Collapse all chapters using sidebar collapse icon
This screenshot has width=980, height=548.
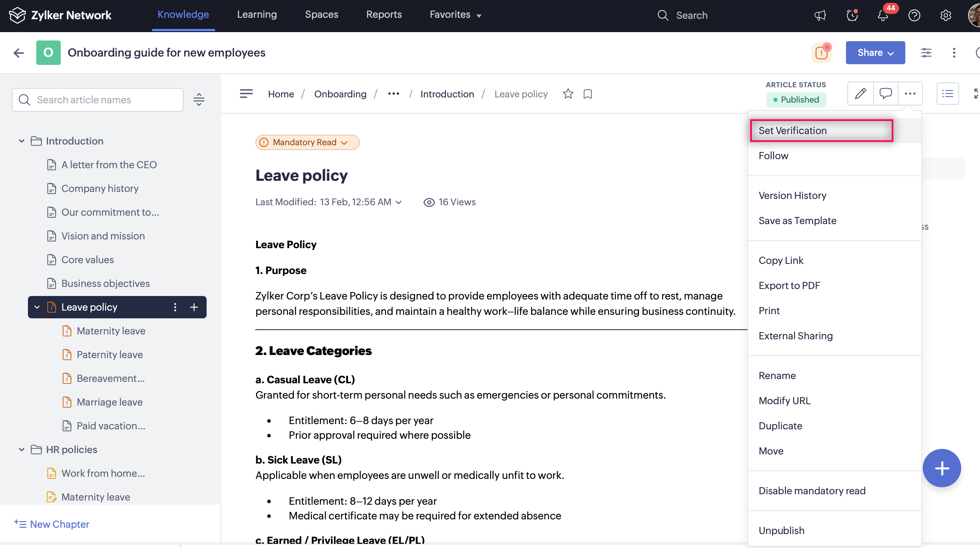click(199, 100)
